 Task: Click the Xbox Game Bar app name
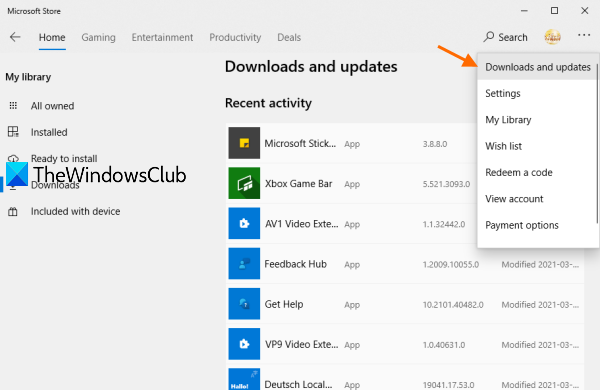pyautogui.click(x=298, y=184)
